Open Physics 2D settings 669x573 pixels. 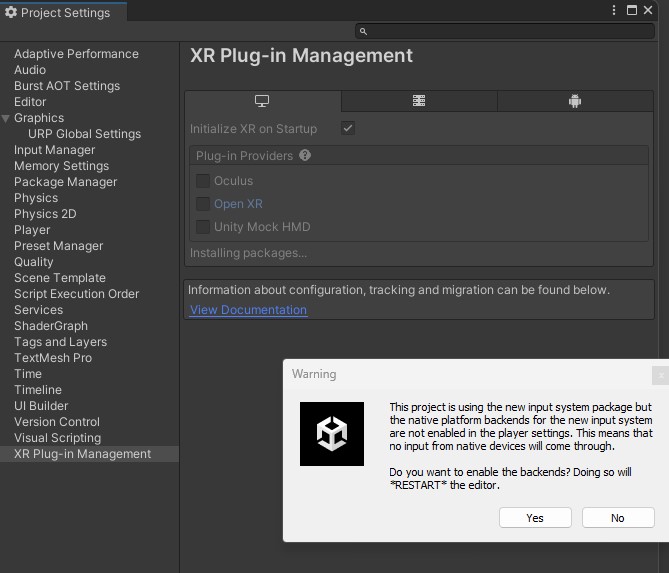pos(45,214)
